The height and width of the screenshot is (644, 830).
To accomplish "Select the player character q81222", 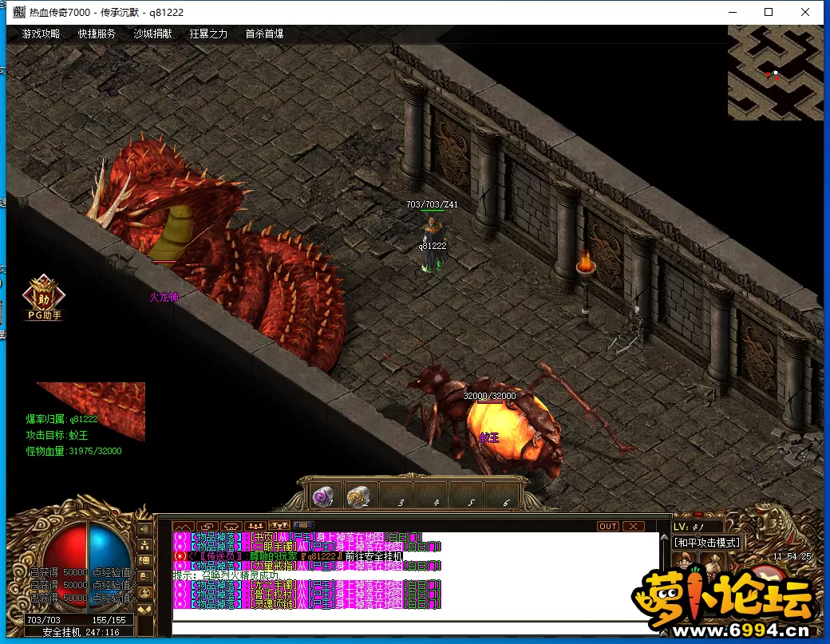I will [x=433, y=246].
